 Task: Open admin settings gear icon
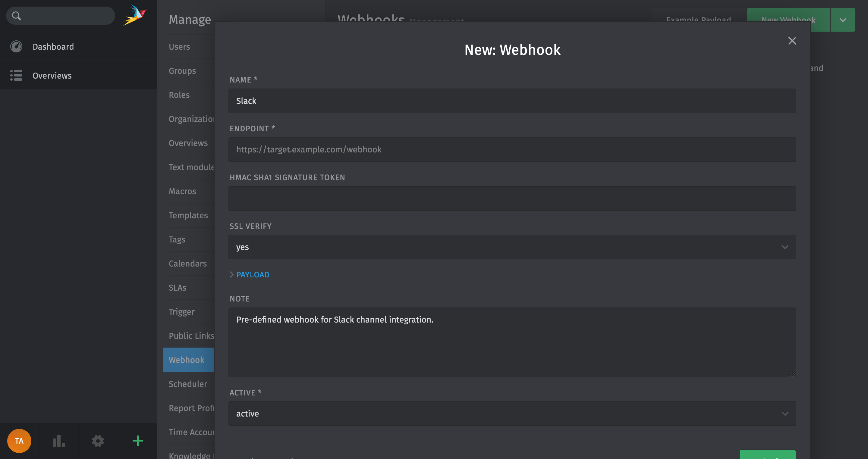pyautogui.click(x=98, y=441)
